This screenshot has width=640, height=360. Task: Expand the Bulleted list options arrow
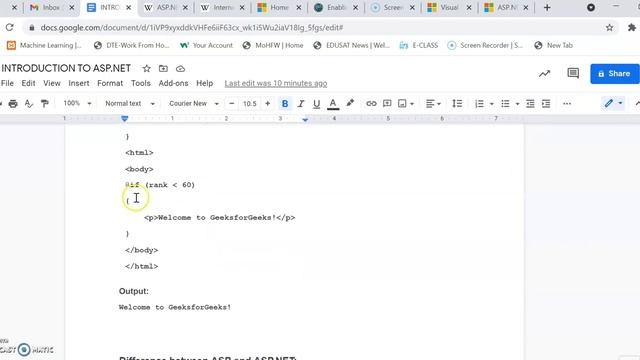pyautogui.click(x=517, y=104)
